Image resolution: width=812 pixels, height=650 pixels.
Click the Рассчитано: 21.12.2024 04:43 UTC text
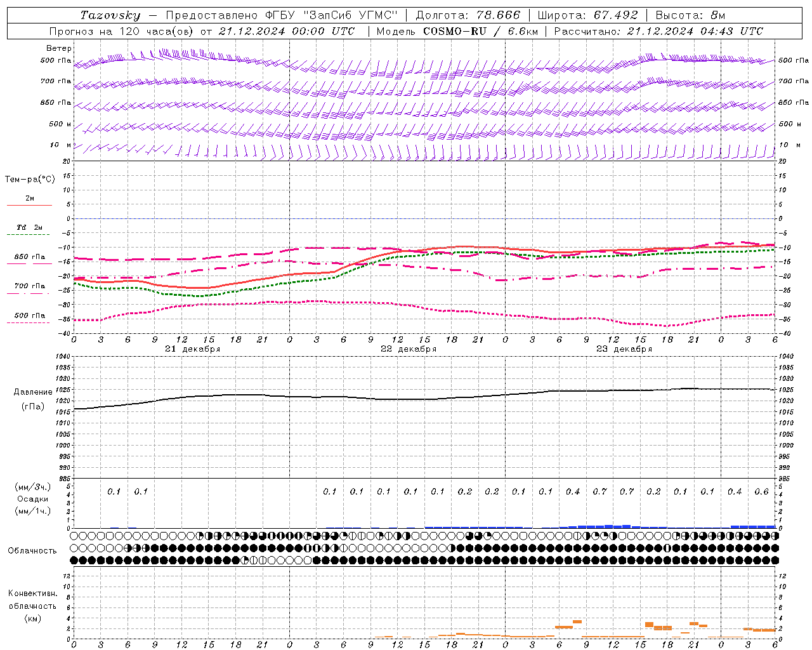(659, 31)
